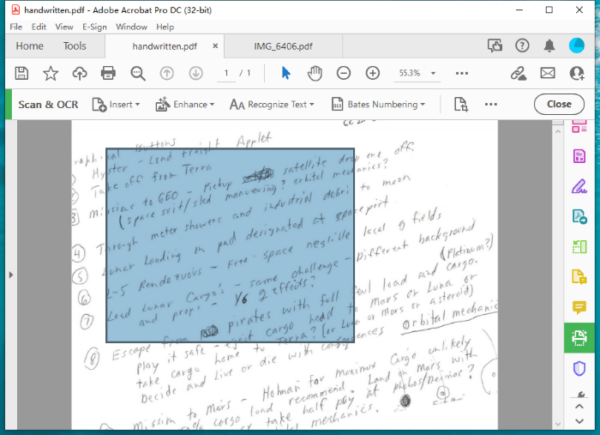Screen dimensions: 600x435
Task: Select the handwritten.pdf tab
Action: click(x=165, y=46)
